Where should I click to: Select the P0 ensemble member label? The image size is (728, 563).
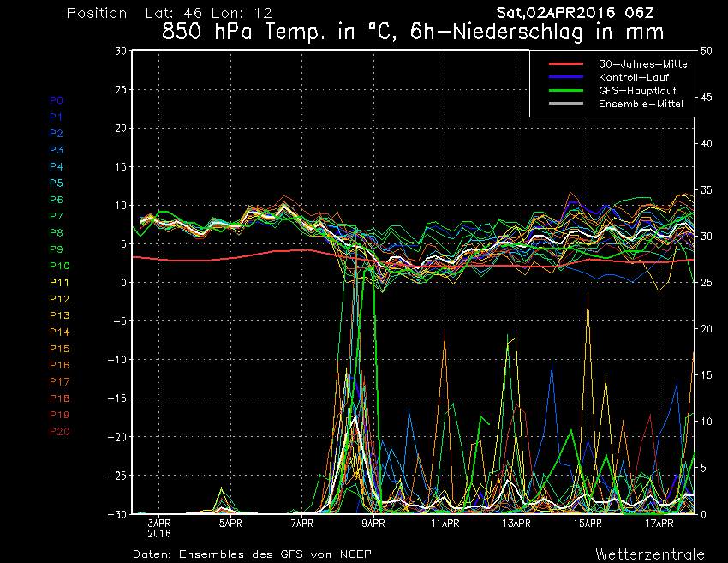pos(57,100)
